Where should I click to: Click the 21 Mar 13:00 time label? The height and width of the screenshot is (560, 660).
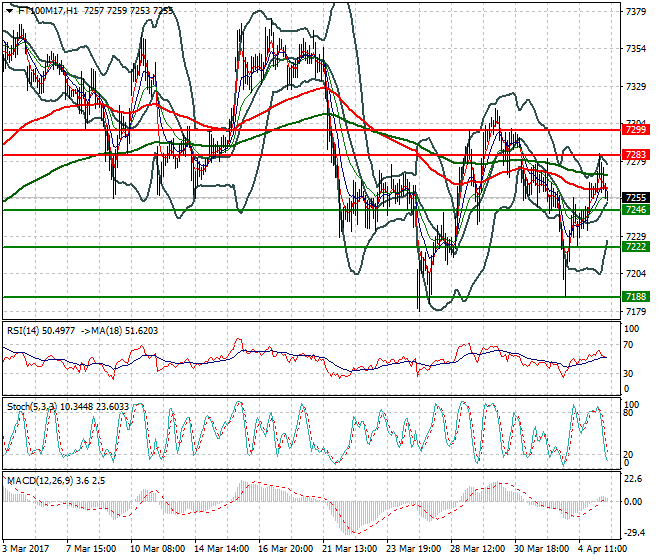[x=349, y=549]
